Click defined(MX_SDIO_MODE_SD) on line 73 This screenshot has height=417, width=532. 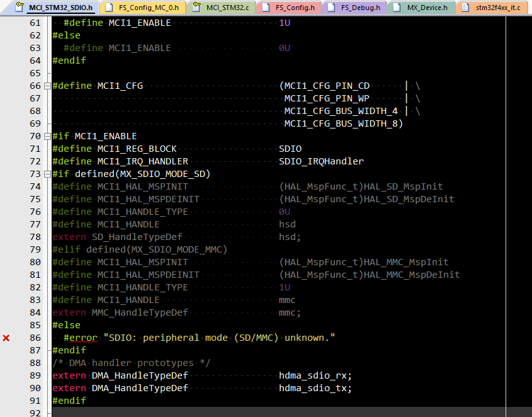point(143,174)
